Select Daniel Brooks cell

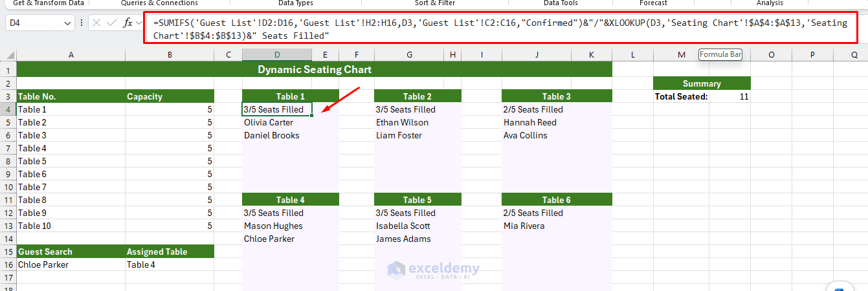277,136
